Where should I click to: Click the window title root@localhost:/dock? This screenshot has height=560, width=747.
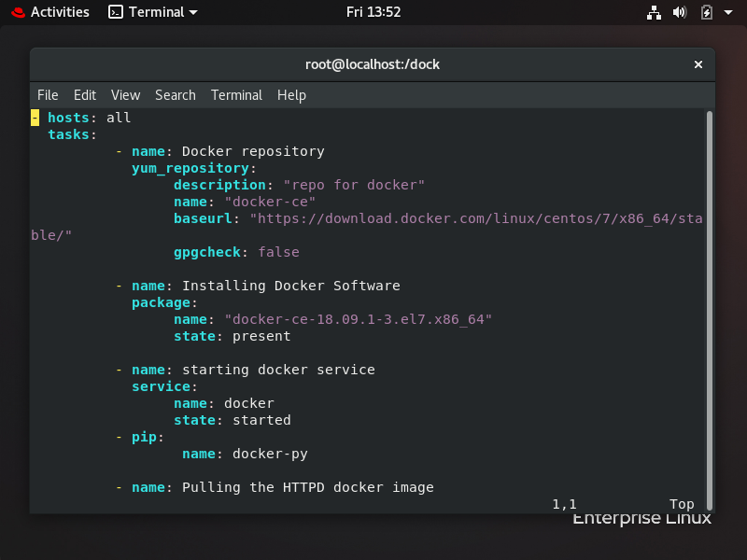tap(373, 64)
